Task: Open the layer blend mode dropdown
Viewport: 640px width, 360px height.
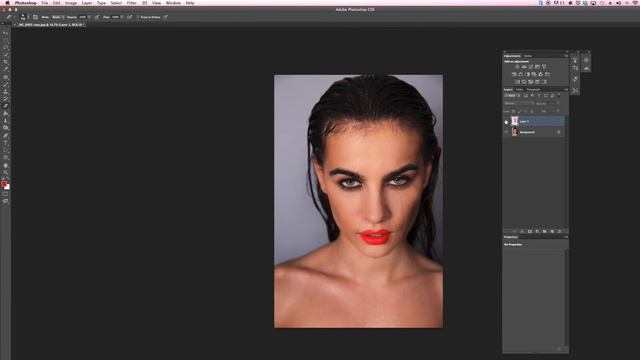Action: tap(519, 104)
